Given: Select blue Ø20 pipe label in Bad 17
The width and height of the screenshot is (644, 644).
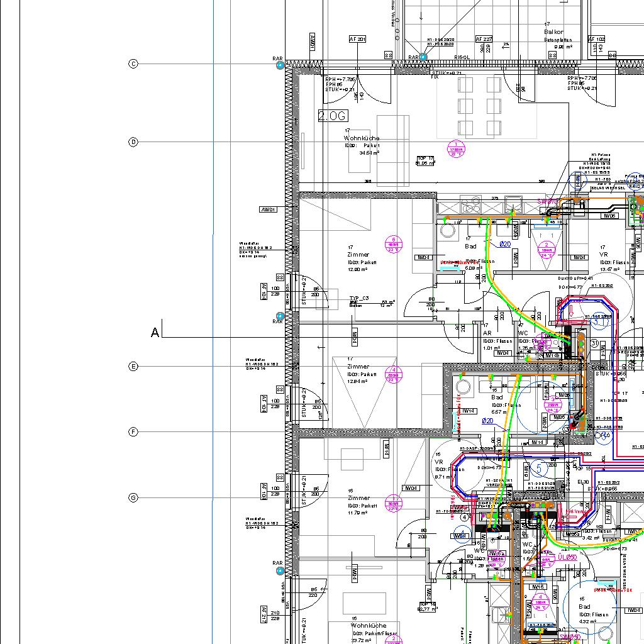Looking at the screenshot, I should click(x=505, y=244).
